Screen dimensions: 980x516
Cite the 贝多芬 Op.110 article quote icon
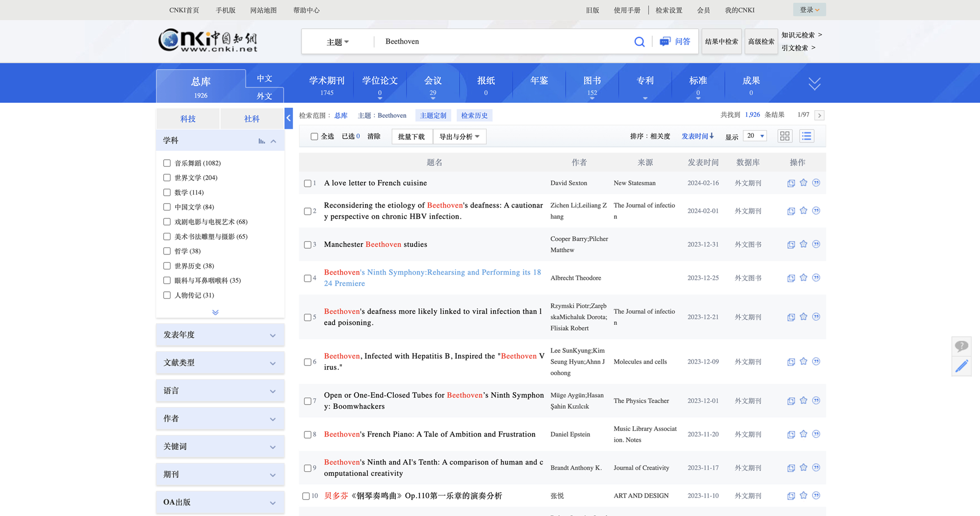[x=816, y=495]
